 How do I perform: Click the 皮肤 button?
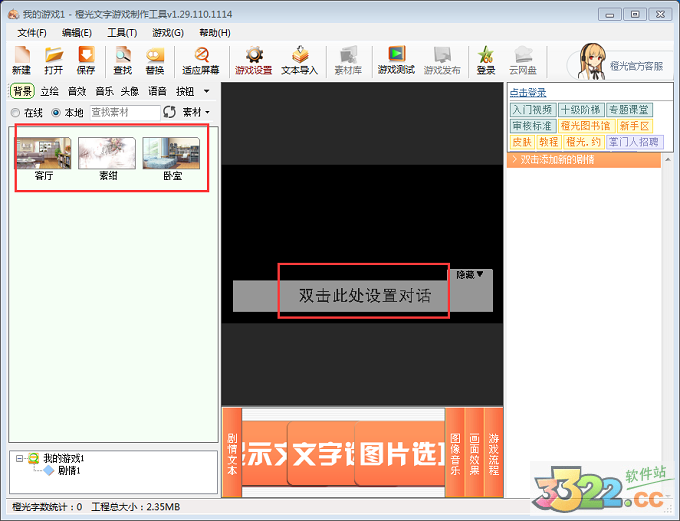coord(522,142)
